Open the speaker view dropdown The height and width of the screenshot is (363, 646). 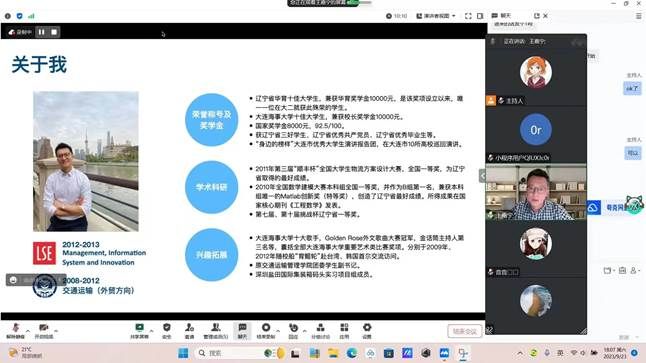[436, 16]
